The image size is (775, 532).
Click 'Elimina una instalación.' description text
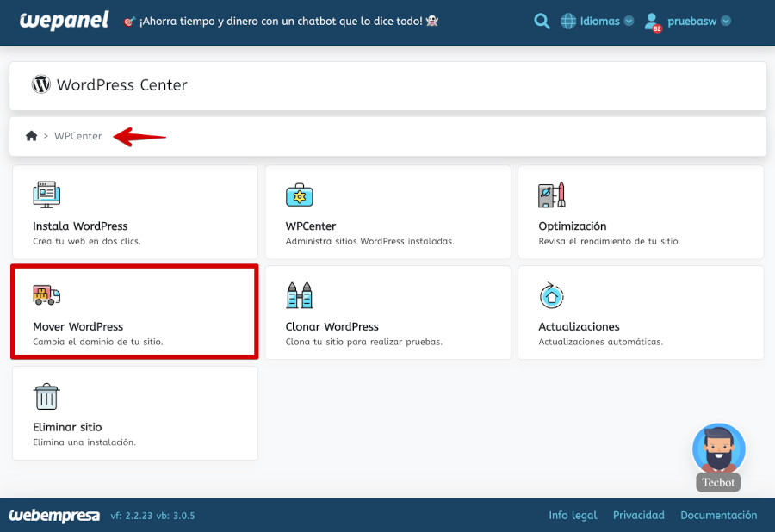click(84, 442)
